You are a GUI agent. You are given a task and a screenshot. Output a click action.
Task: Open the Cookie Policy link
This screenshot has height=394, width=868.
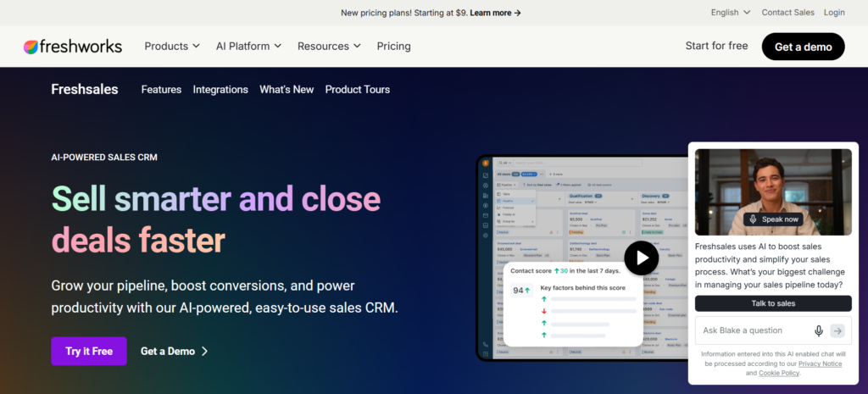click(779, 373)
